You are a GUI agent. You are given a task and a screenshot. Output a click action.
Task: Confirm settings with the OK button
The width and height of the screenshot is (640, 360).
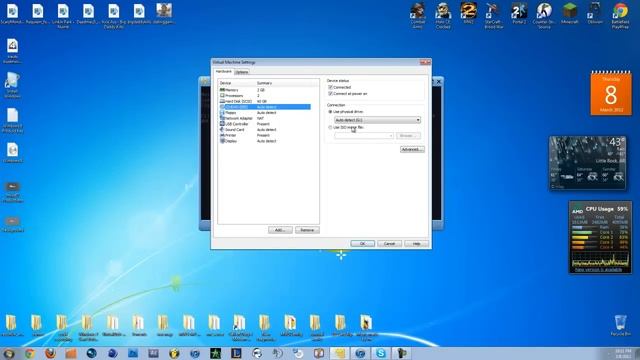point(362,244)
